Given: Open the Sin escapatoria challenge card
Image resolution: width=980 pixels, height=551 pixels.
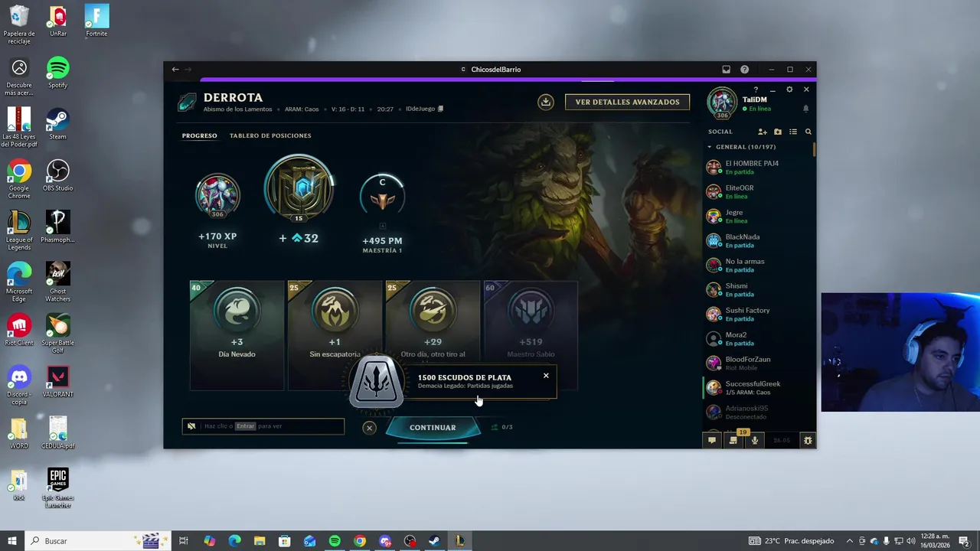Looking at the screenshot, I should pyautogui.click(x=335, y=335).
